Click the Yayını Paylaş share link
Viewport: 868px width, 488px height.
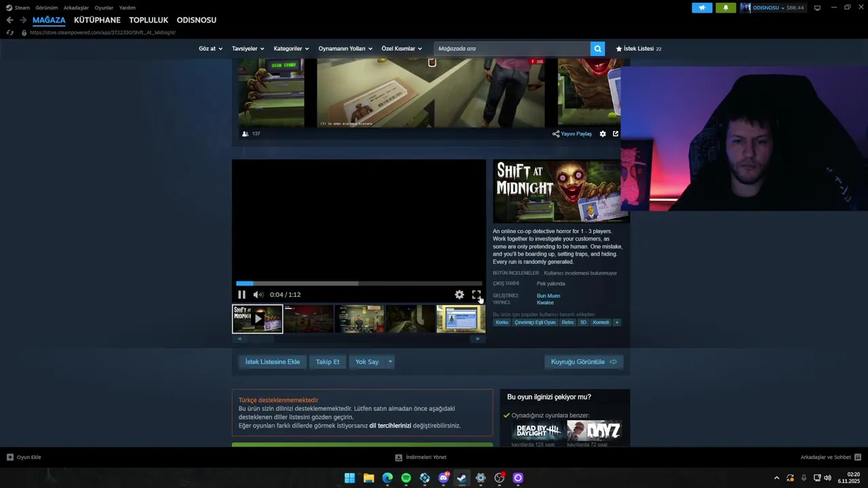coord(572,134)
